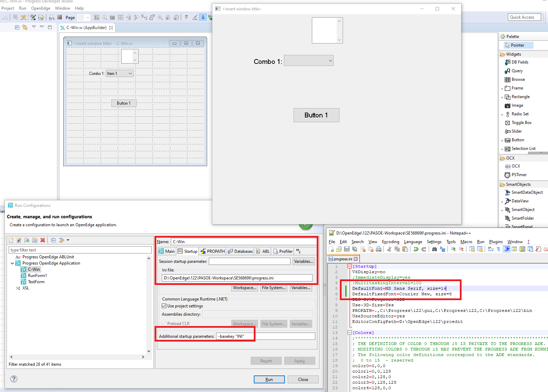Open the Encoding menu in Notepad++

[x=391, y=242]
